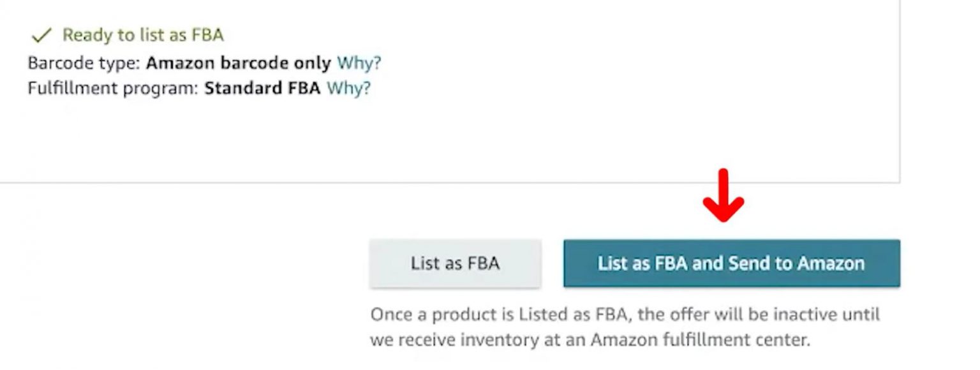Click the inactive offer notice below buttons
The height and width of the screenshot is (370, 980).
(625, 325)
